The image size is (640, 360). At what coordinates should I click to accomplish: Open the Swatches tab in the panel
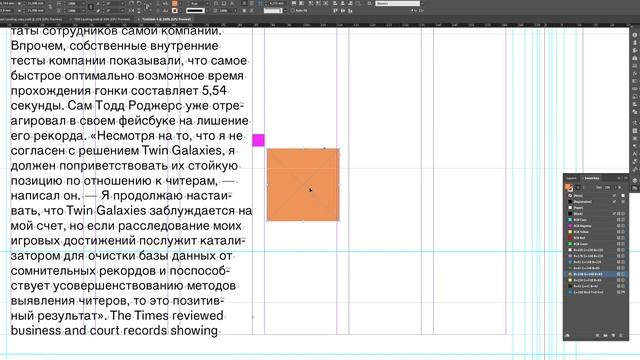click(x=592, y=178)
